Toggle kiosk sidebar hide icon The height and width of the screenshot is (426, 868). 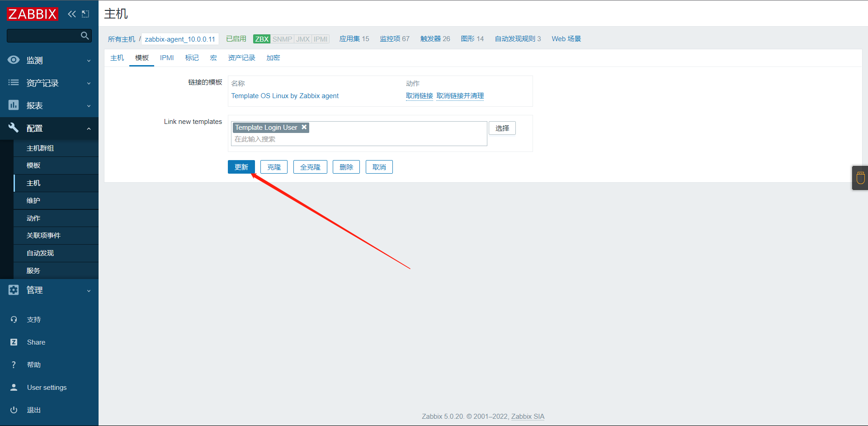point(85,14)
